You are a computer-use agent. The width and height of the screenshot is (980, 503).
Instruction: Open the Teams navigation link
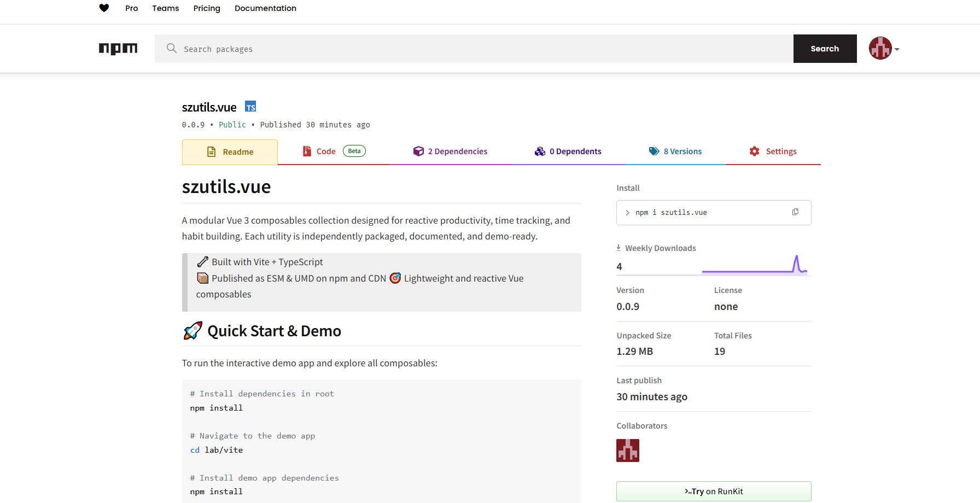(166, 8)
